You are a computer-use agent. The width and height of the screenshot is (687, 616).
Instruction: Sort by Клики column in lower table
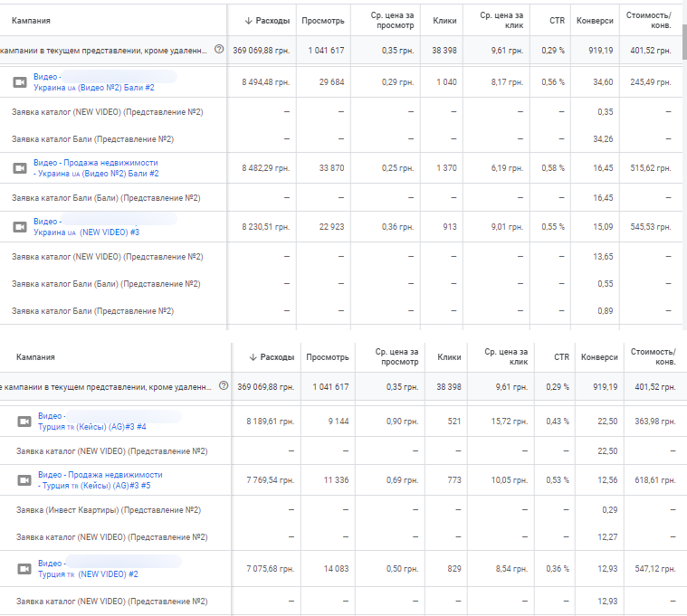pos(449,357)
